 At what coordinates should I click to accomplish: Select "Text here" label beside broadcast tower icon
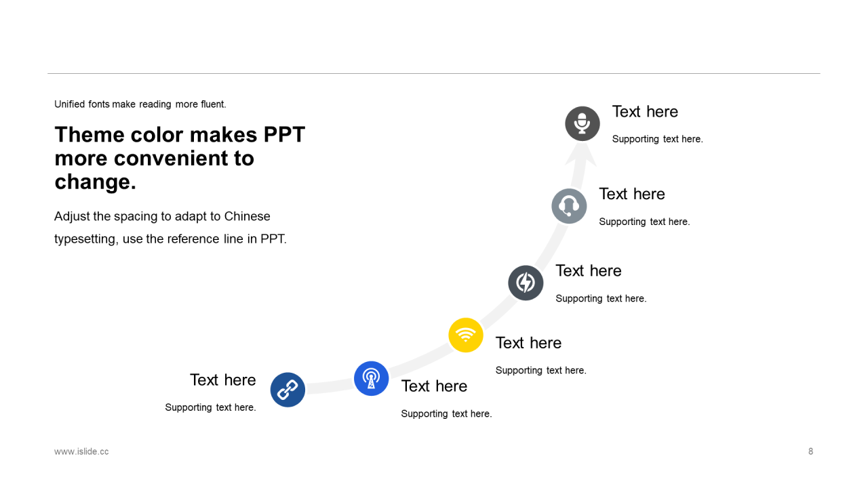point(434,386)
